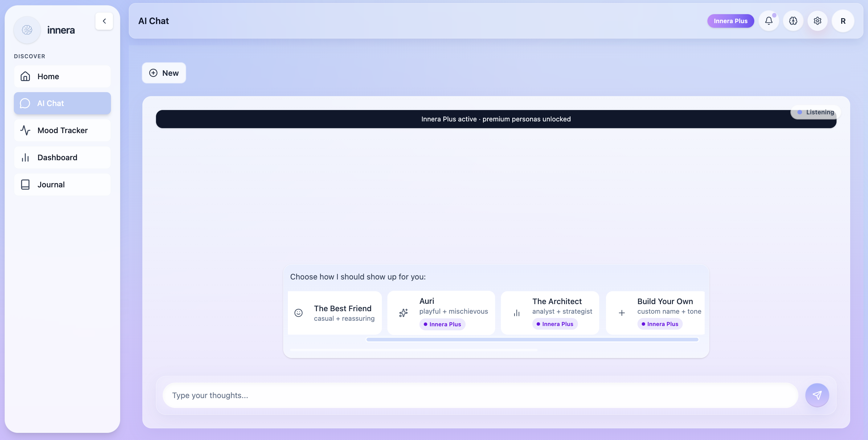Click the plus icon on Build Your Own
The width and height of the screenshot is (868, 440).
coord(622,313)
